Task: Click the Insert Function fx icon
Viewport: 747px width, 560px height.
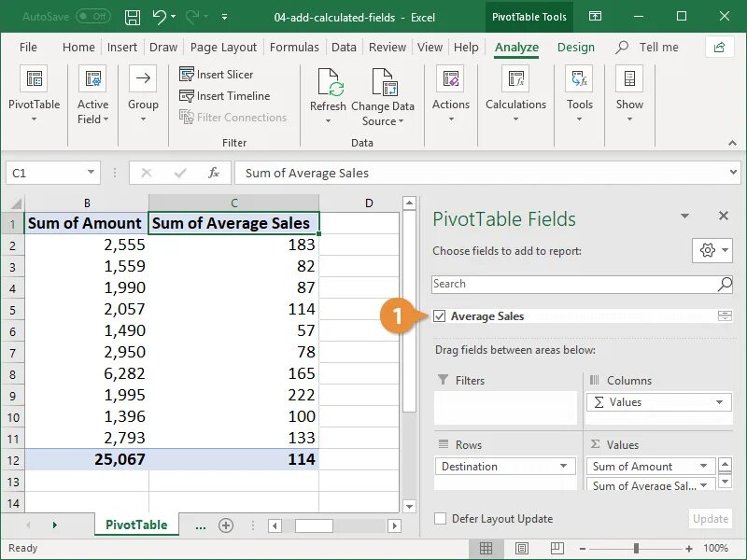Action: click(x=214, y=173)
